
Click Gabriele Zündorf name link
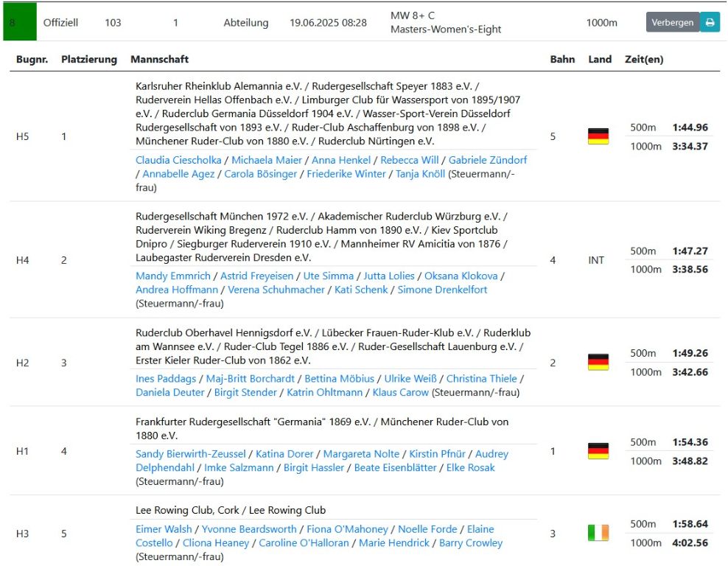coord(488,160)
